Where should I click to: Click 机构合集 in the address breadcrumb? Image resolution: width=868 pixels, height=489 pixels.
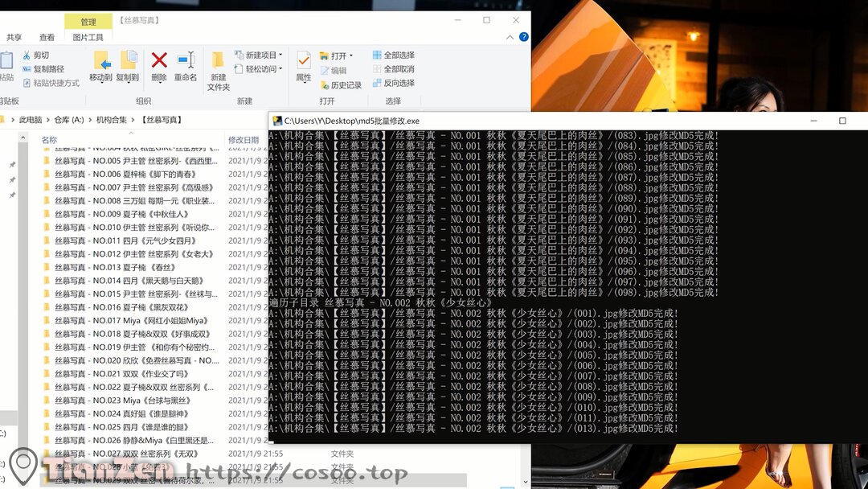tap(111, 120)
